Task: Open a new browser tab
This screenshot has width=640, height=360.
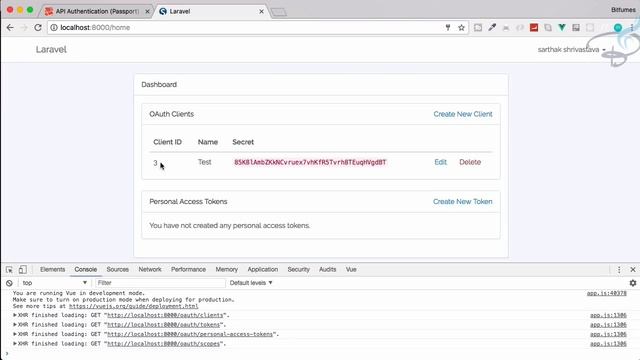Action: click(x=279, y=12)
